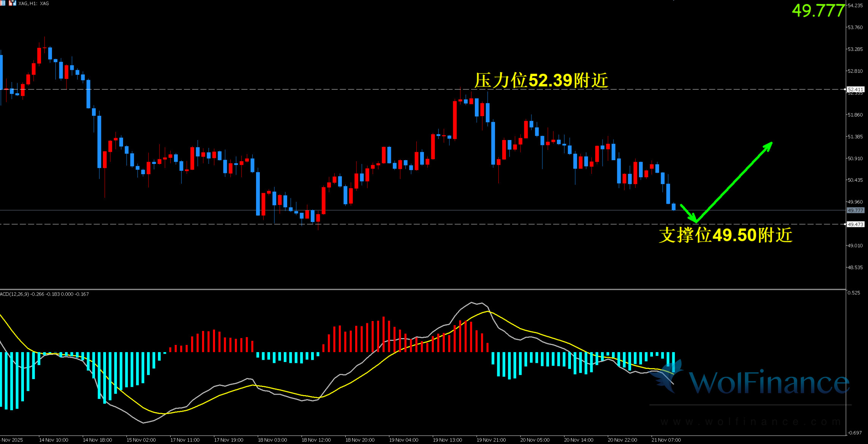
Task: Click the one-click trading panel icon
Action: (x=13, y=3)
